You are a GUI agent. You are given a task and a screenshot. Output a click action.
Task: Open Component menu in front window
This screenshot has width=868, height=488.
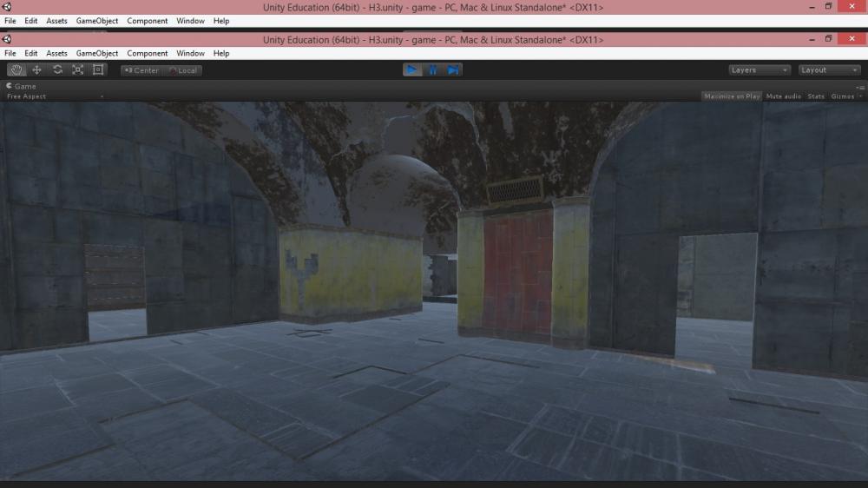click(x=148, y=53)
